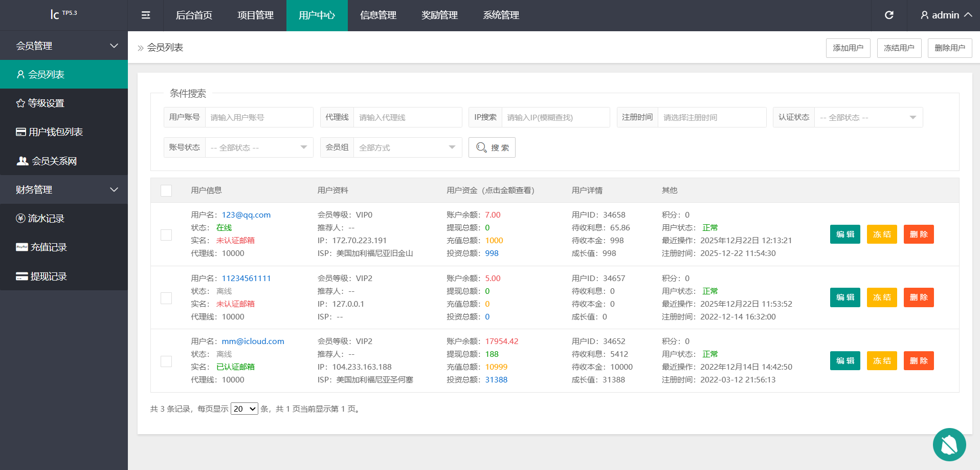Check the row for user mm@icloud.com
The width and height of the screenshot is (980, 470).
[x=166, y=361]
